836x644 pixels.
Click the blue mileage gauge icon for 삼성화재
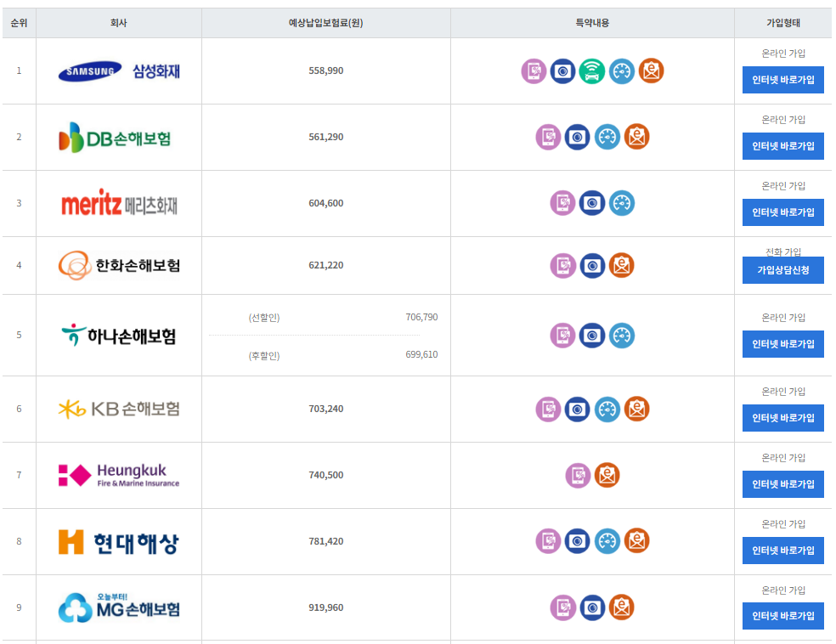[622, 71]
